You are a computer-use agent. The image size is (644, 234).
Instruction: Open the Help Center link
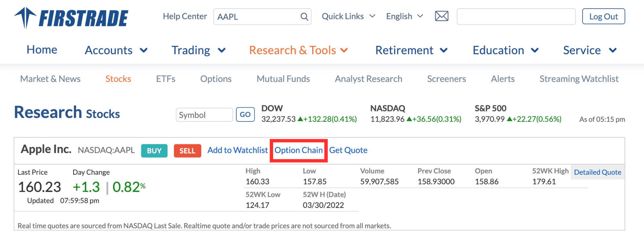point(185,16)
